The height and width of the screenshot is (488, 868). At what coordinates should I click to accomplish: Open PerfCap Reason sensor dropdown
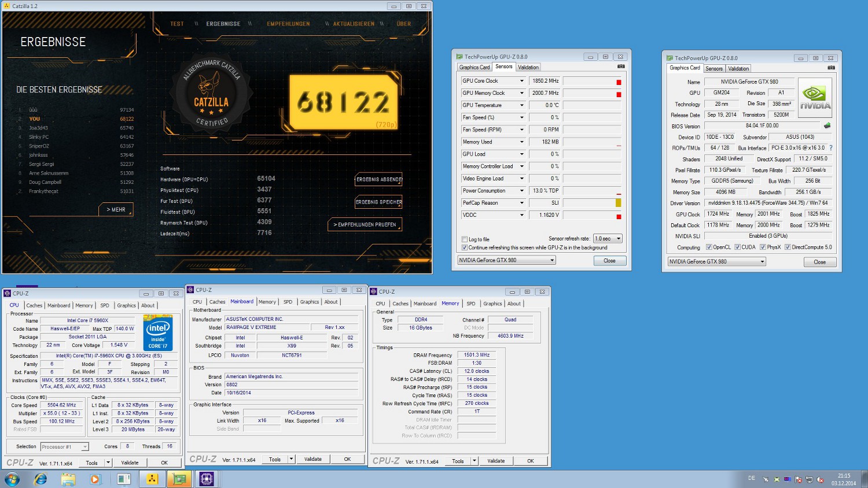tap(522, 203)
